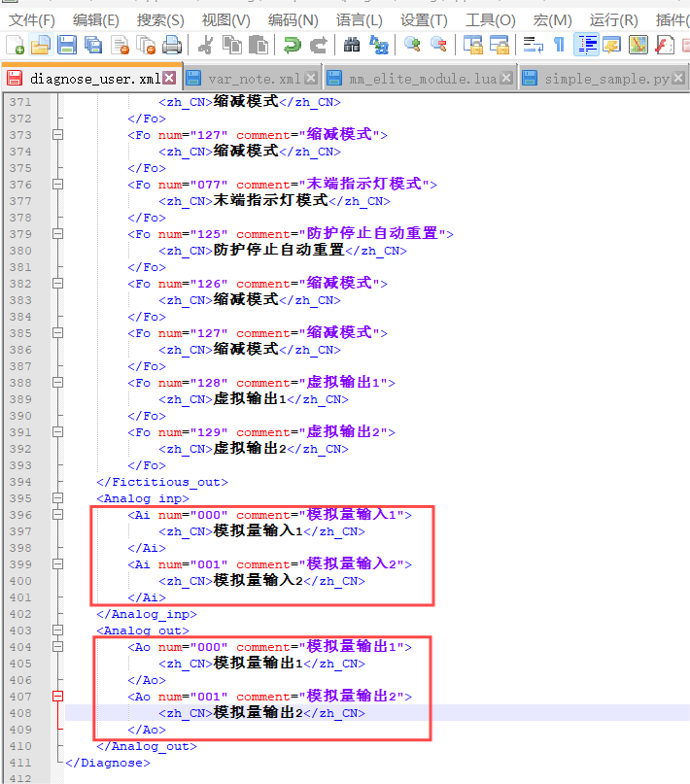Collapse the Analog_inp fold marker on line 395
Screen dimensions: 690x784
(x=58, y=498)
